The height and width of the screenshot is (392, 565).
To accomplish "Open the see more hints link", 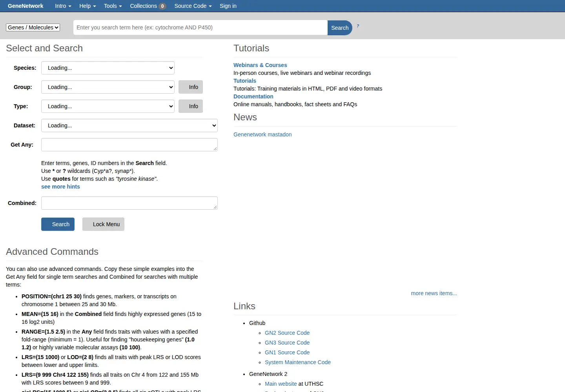I will click(60, 187).
